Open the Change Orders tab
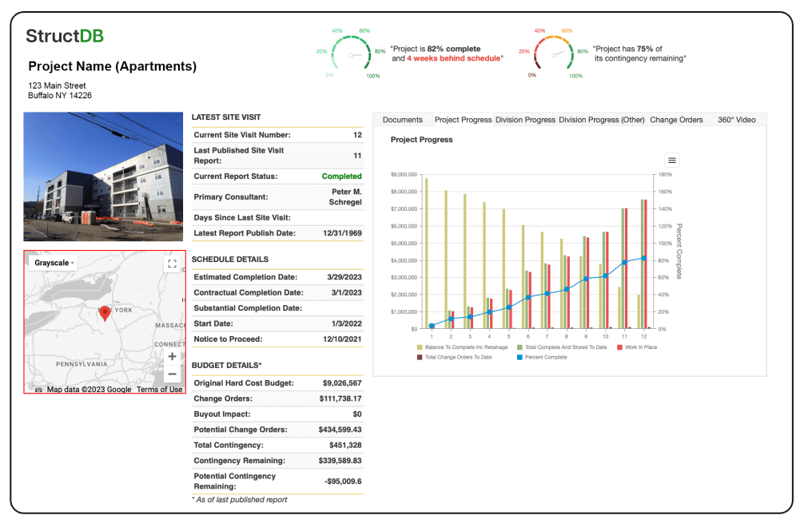This screenshot has width=812, height=531. click(x=675, y=119)
